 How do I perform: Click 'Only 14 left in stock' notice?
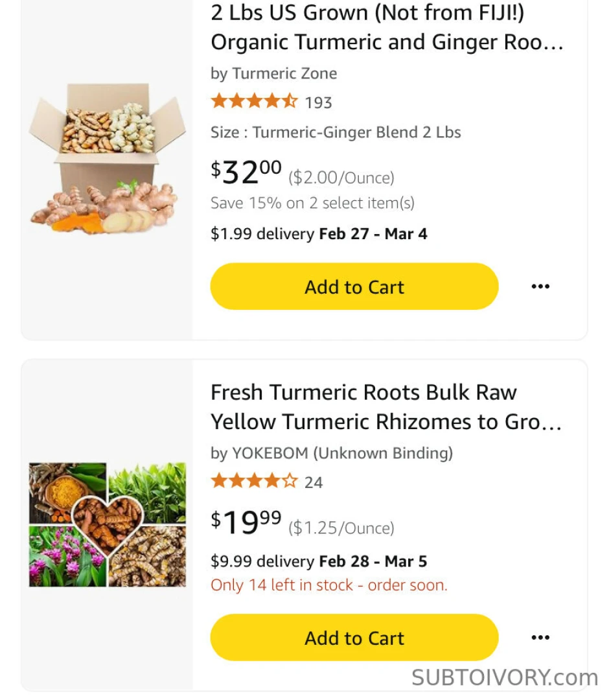(x=328, y=585)
